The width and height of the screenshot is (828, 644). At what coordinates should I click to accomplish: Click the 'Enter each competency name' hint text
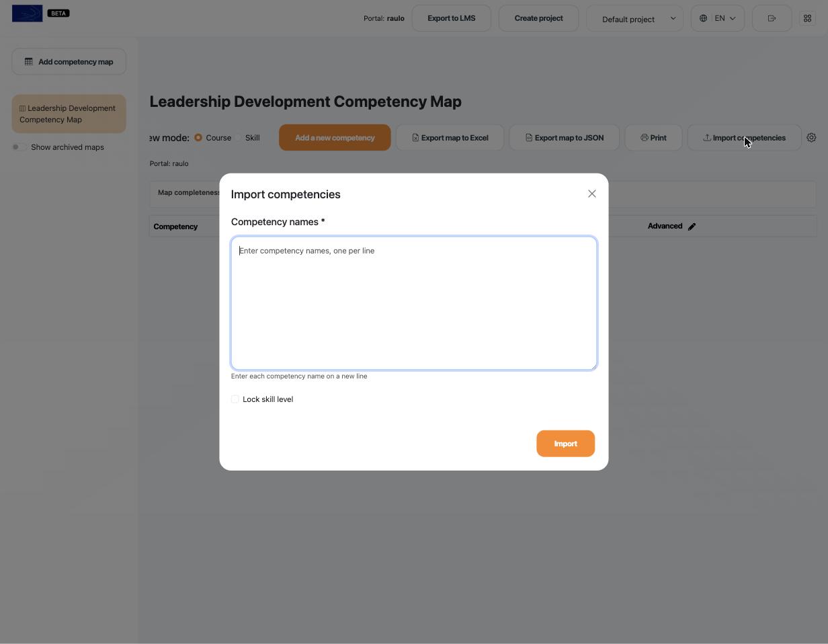point(299,376)
